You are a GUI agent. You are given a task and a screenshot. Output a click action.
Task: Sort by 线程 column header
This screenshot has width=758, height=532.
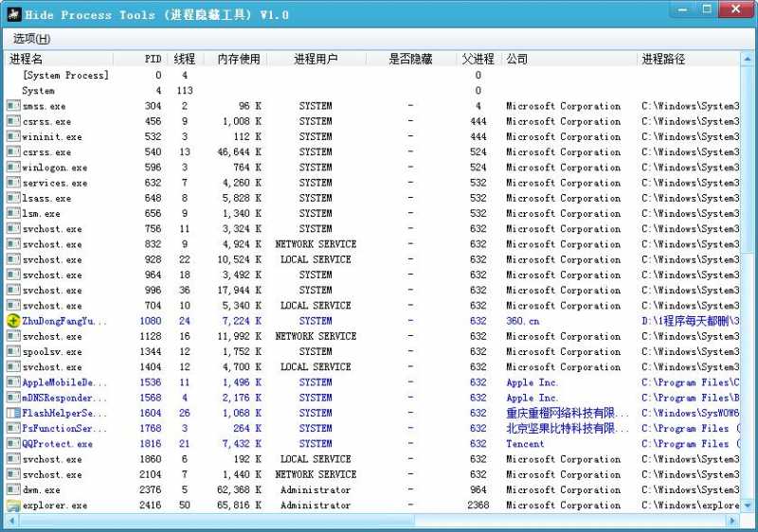point(184,60)
